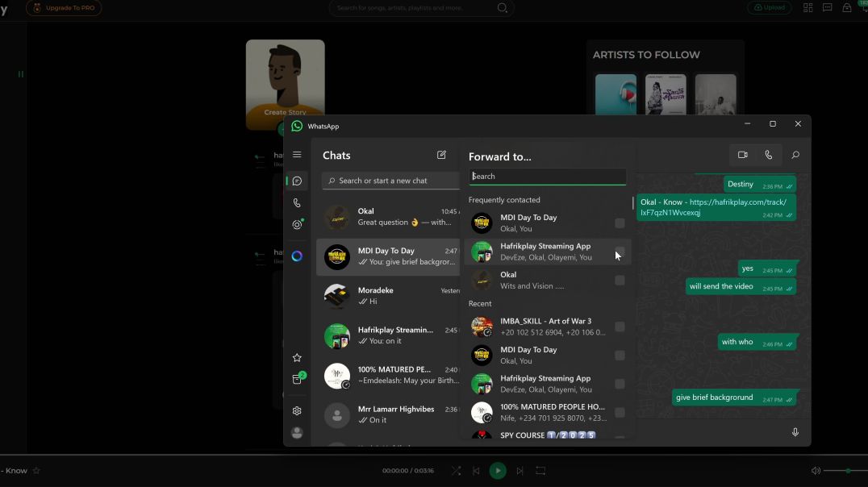Click Create Story card in music app

point(285,85)
